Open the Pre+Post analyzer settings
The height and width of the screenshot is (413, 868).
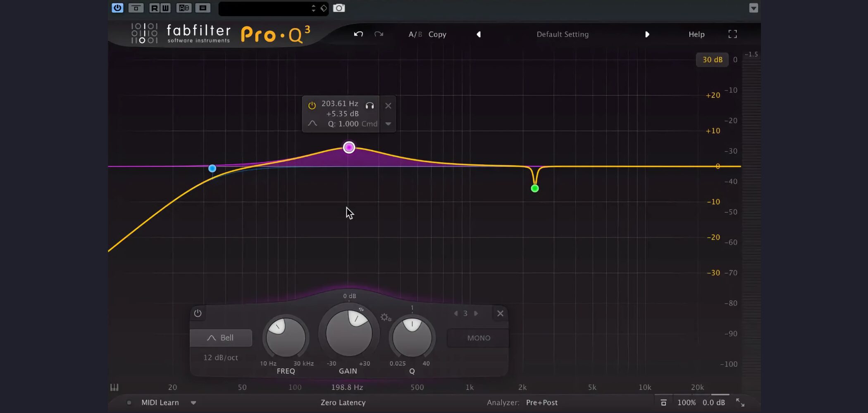coord(541,403)
